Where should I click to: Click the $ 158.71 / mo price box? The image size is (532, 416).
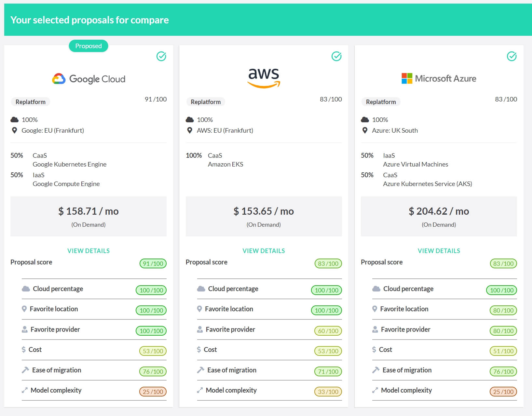pos(89,216)
